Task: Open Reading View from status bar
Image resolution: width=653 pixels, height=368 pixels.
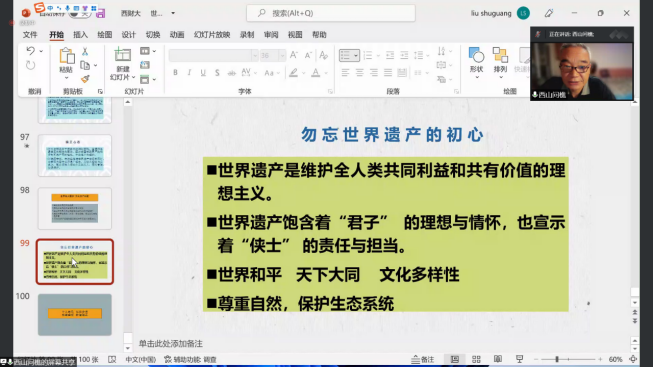Action: click(498, 359)
